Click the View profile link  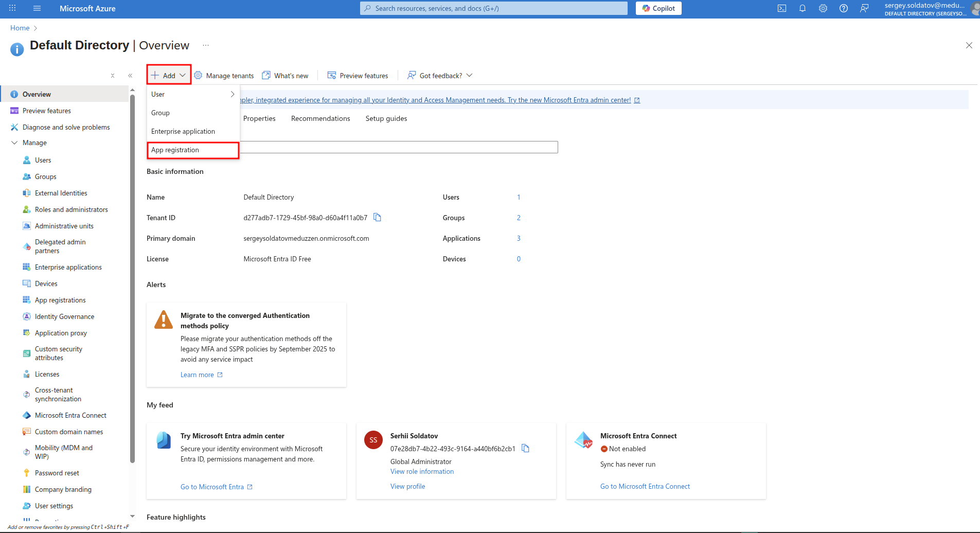click(x=407, y=486)
